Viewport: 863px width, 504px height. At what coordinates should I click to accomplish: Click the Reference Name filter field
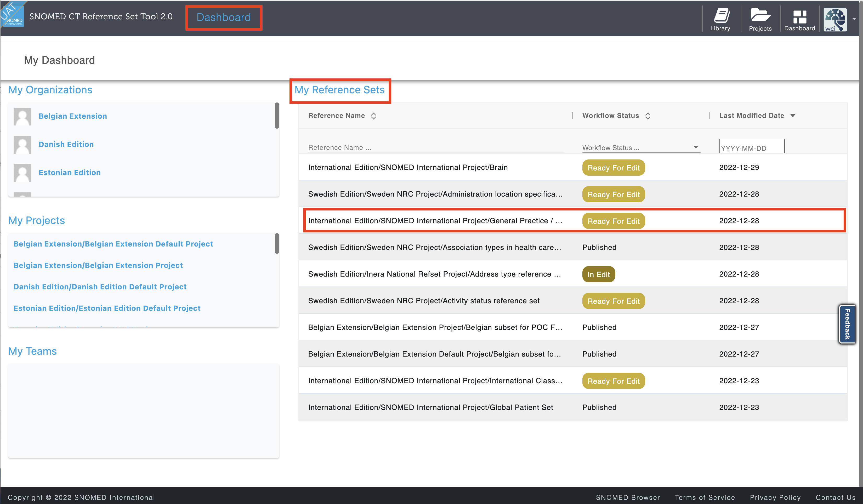click(x=436, y=148)
